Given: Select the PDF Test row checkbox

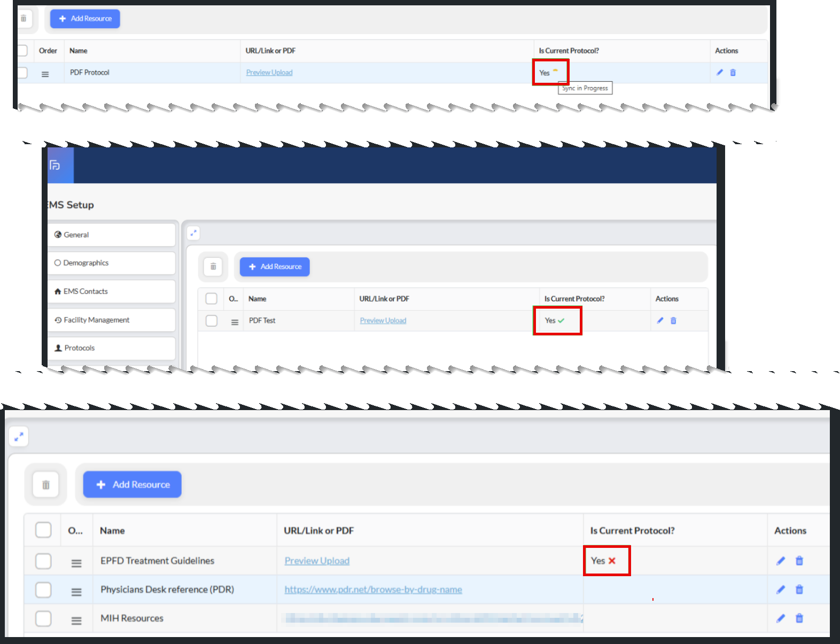Looking at the screenshot, I should [212, 320].
